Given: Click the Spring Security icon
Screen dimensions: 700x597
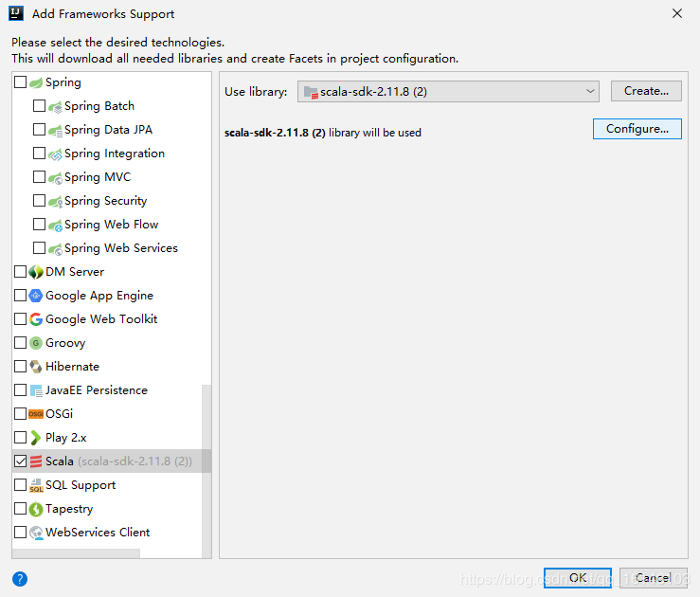Looking at the screenshot, I should pyautogui.click(x=55, y=202).
